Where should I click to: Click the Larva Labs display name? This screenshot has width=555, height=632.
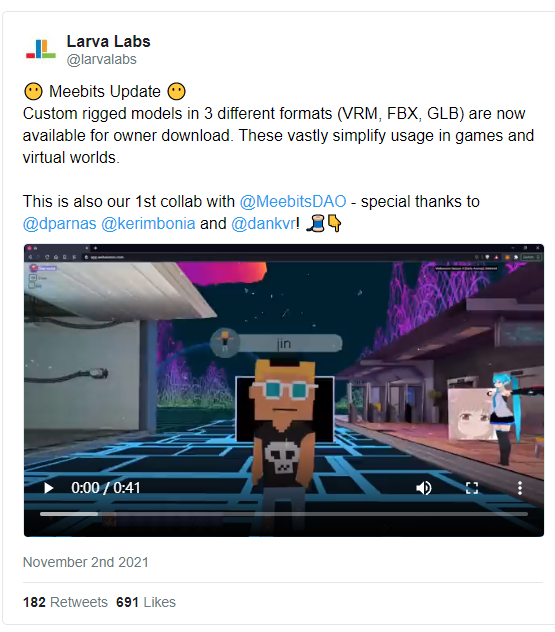(x=108, y=41)
